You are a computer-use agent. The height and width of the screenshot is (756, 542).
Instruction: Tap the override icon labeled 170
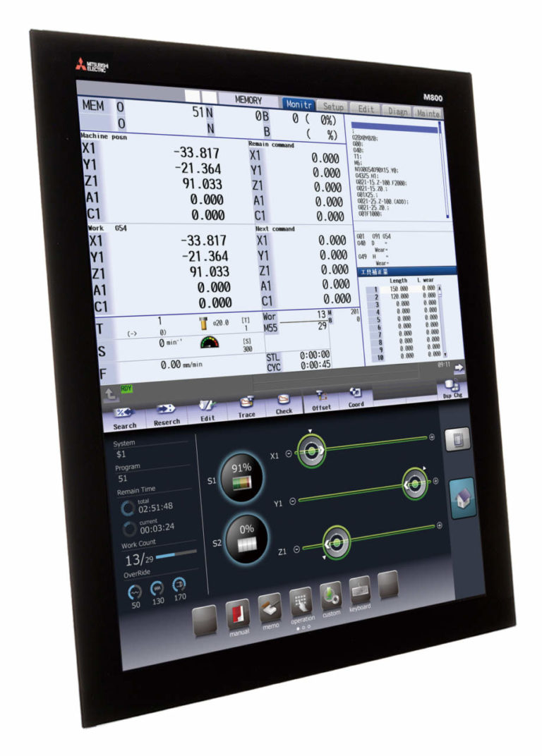179,585
